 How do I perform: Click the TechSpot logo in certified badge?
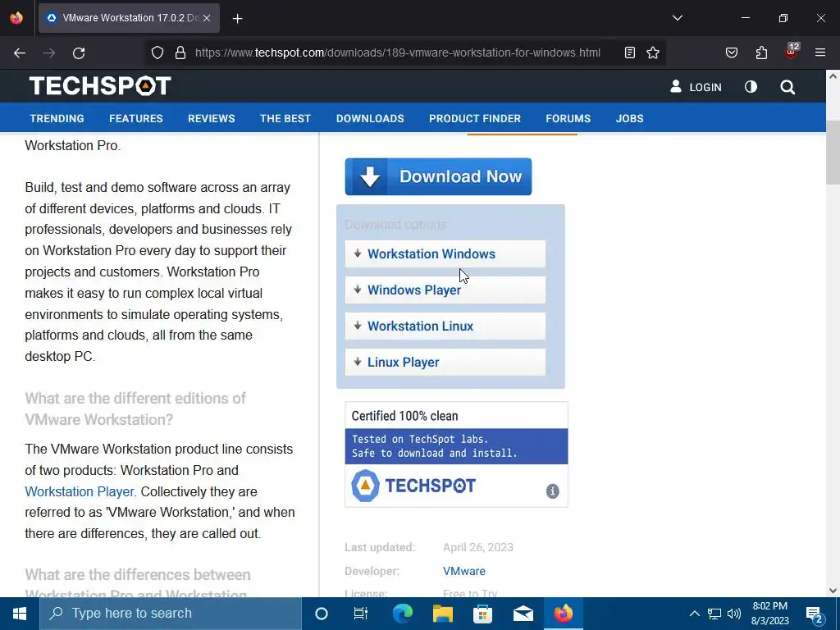pyautogui.click(x=413, y=486)
